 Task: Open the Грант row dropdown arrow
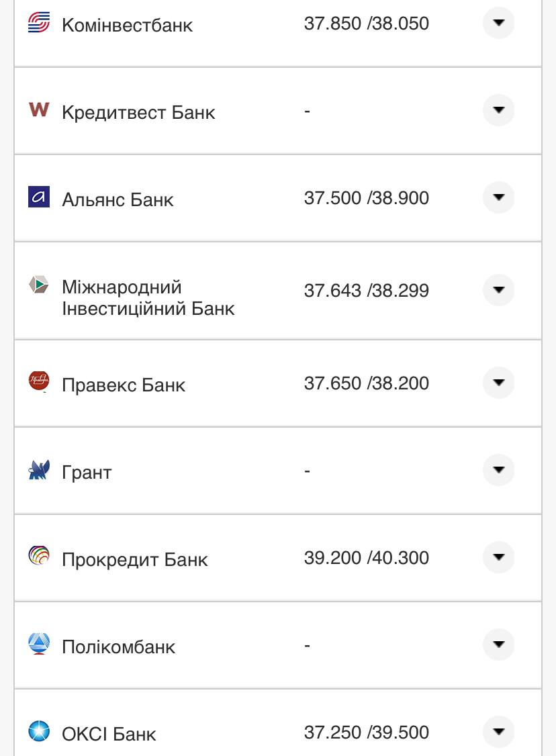(x=498, y=470)
